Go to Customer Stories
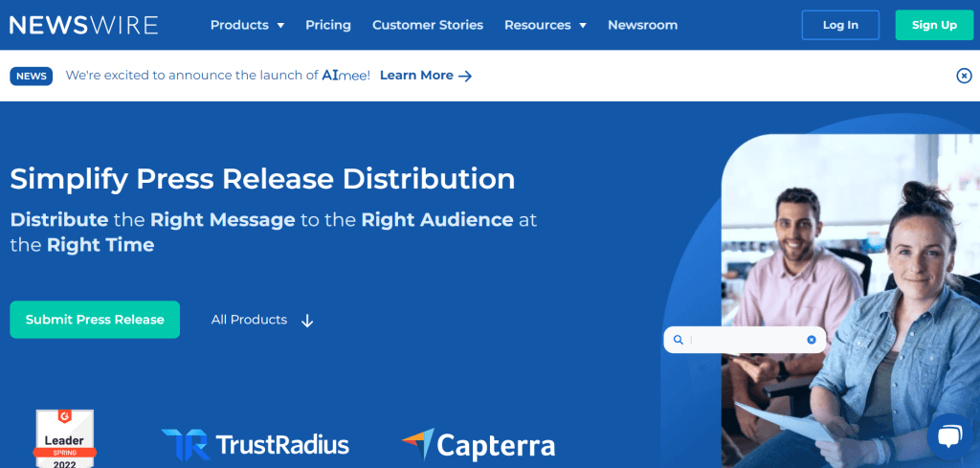The width and height of the screenshot is (980, 468). [428, 25]
